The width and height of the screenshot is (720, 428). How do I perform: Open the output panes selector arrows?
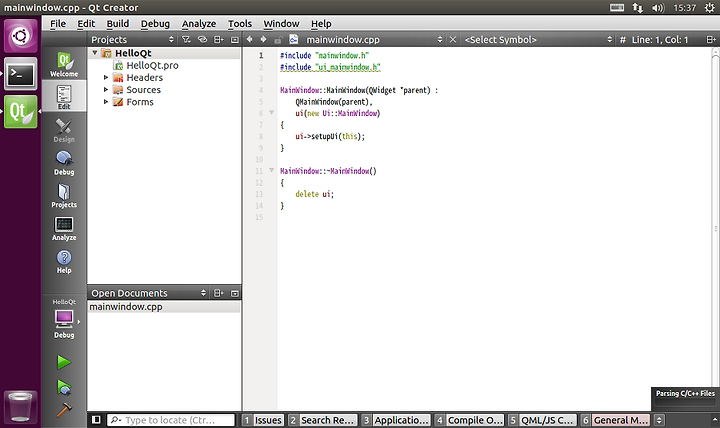tap(659, 420)
